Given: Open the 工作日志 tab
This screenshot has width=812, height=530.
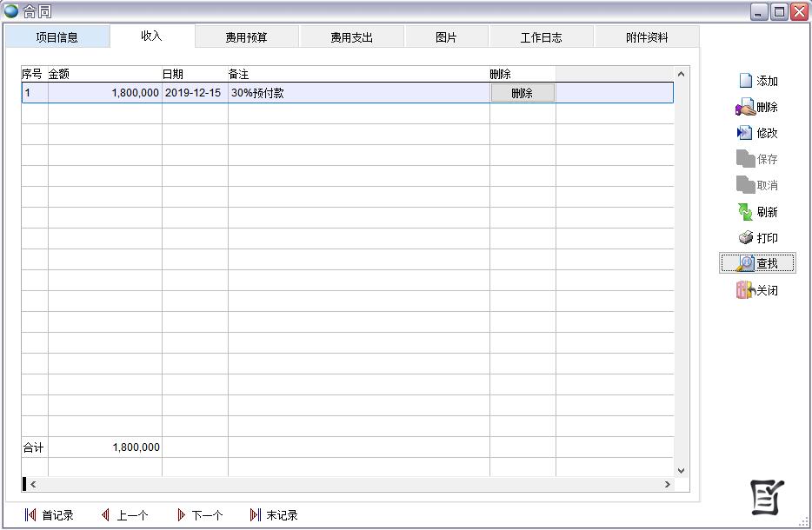Looking at the screenshot, I should point(541,37).
